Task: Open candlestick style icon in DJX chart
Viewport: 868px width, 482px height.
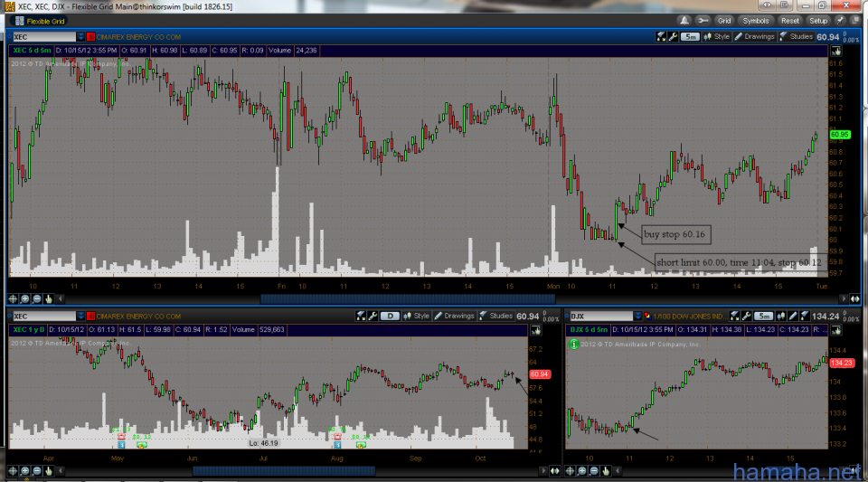Action: (x=780, y=316)
